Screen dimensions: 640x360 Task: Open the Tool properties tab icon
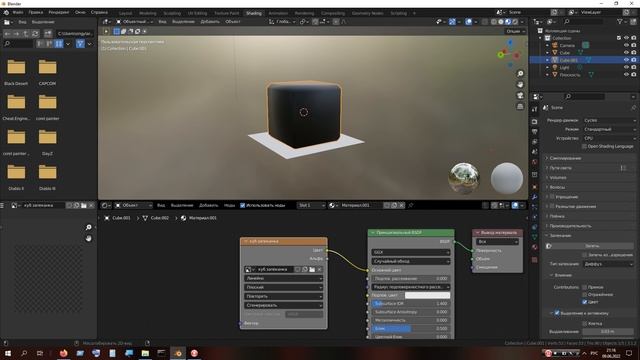tap(535, 109)
